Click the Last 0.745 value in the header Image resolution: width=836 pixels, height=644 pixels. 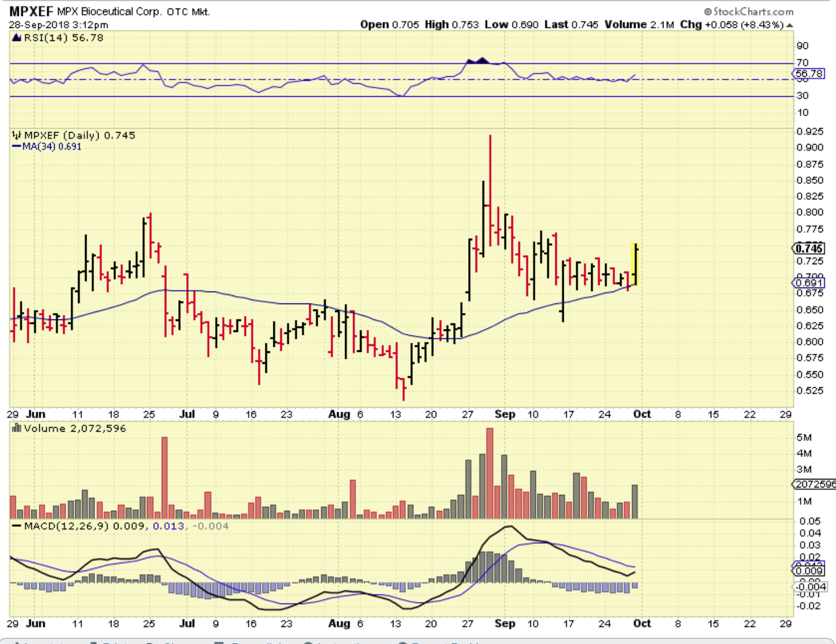[x=571, y=24]
